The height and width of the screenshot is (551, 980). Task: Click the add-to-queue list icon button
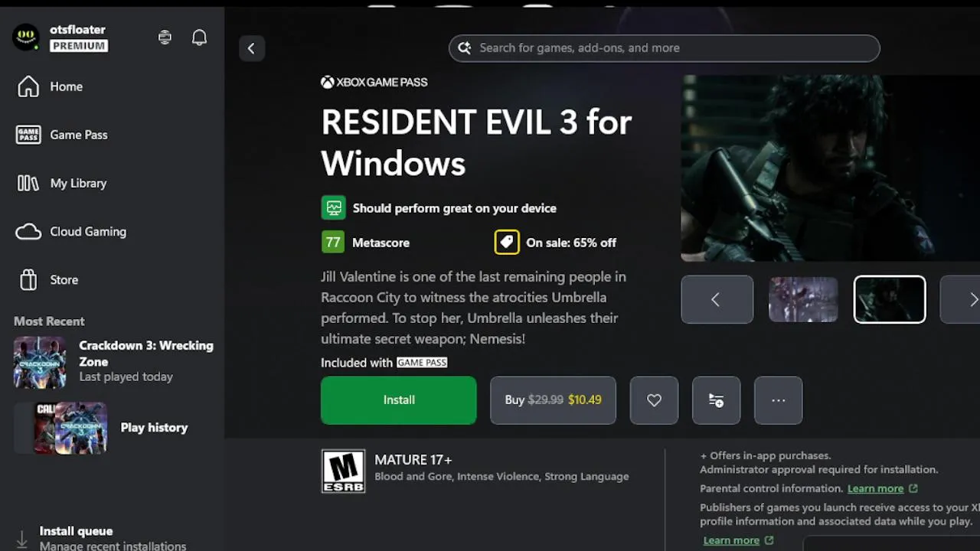click(716, 400)
